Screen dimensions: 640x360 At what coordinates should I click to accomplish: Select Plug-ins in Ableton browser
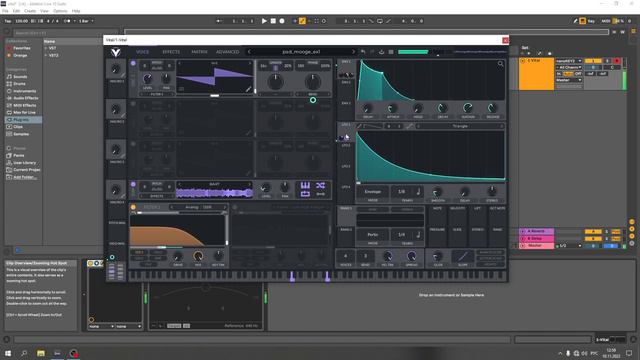tap(22, 120)
